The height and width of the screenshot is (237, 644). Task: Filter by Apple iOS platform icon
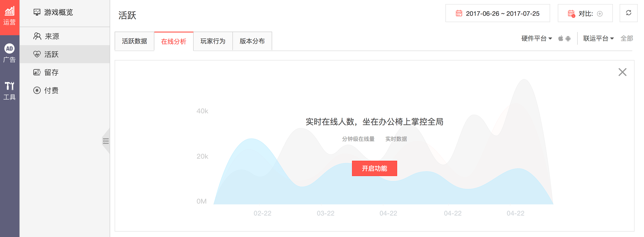(561, 39)
